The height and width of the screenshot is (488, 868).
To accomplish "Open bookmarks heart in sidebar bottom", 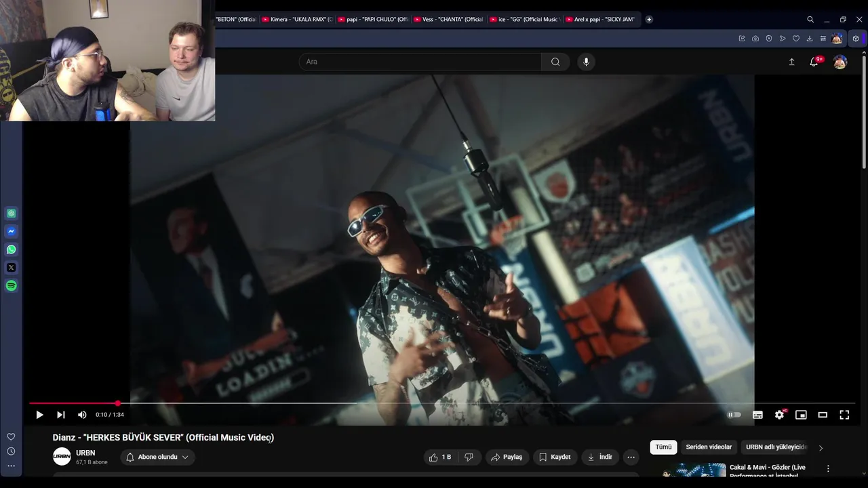I will click(11, 437).
